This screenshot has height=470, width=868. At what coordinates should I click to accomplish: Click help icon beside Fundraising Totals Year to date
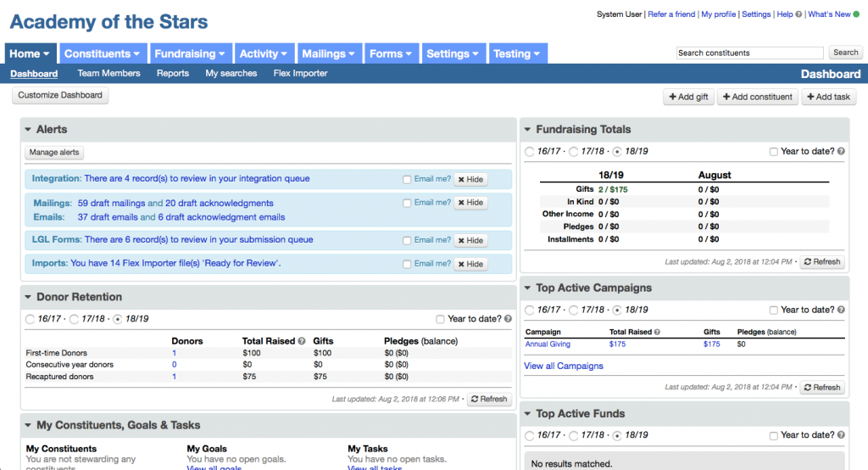point(841,151)
